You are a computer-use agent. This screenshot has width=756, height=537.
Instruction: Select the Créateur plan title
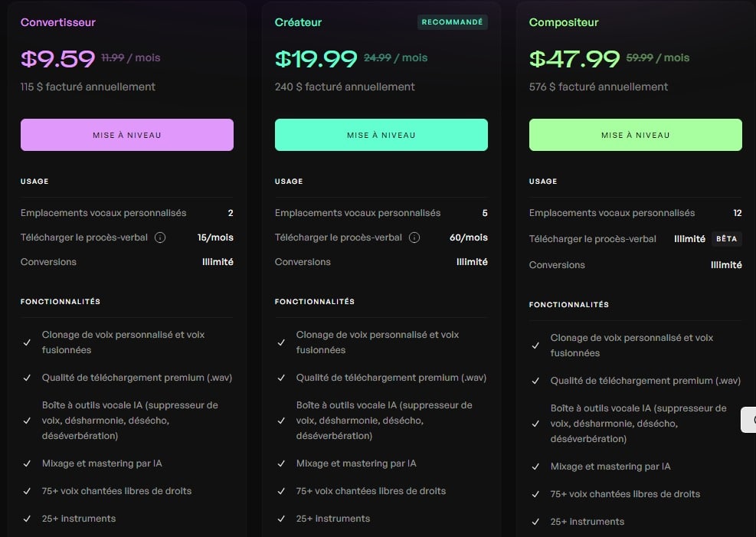(298, 22)
